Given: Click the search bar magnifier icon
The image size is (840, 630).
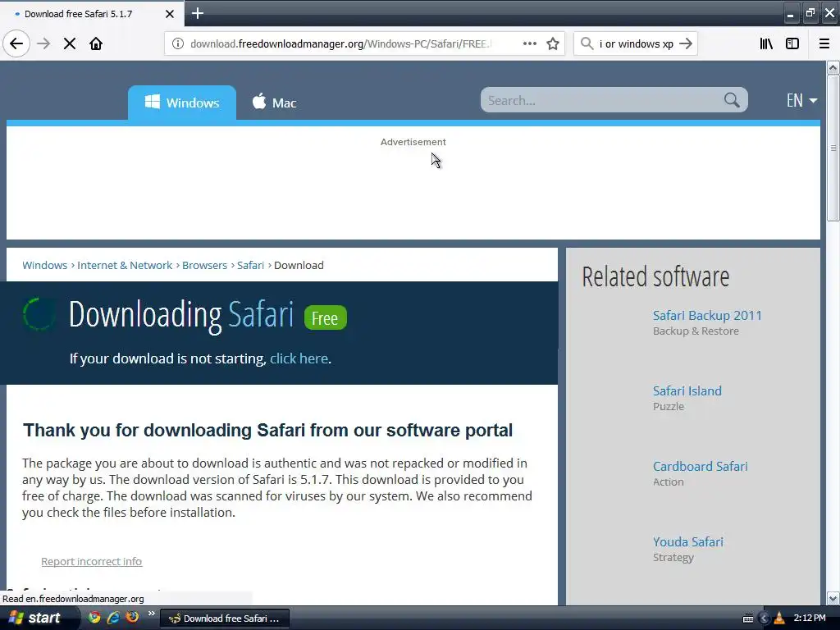Looking at the screenshot, I should pos(587,43).
